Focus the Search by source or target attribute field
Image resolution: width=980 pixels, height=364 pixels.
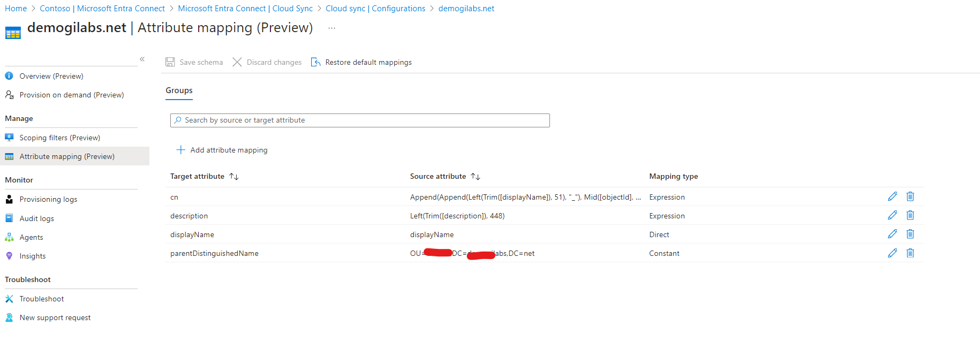tap(360, 120)
